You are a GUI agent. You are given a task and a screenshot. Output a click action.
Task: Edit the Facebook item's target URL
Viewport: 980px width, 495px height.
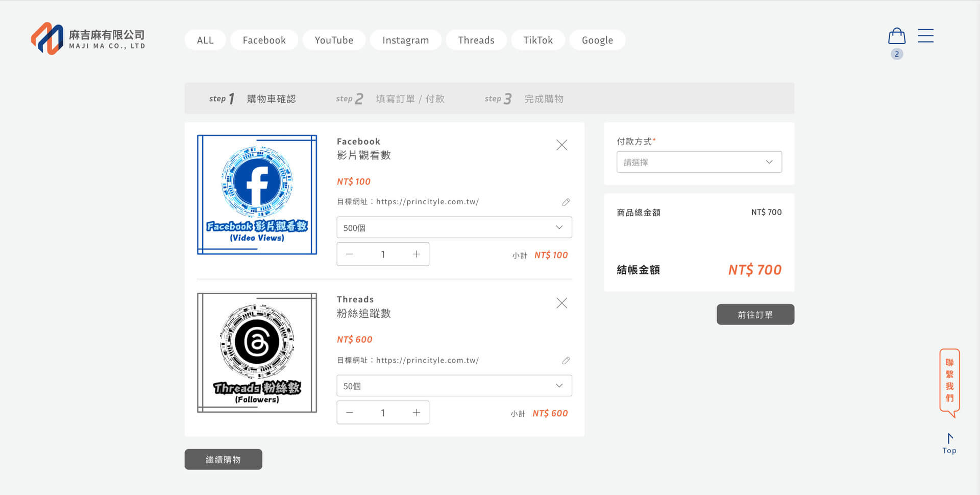pyautogui.click(x=566, y=202)
